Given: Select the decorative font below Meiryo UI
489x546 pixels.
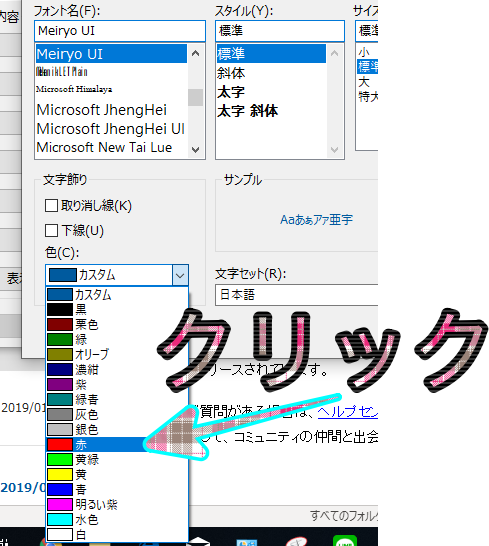Looking at the screenshot, I should coord(111,72).
